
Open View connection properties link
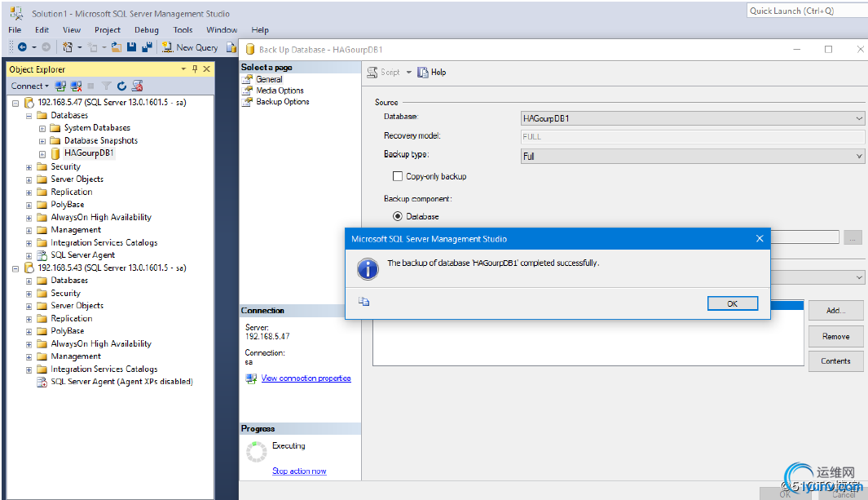pyautogui.click(x=306, y=378)
